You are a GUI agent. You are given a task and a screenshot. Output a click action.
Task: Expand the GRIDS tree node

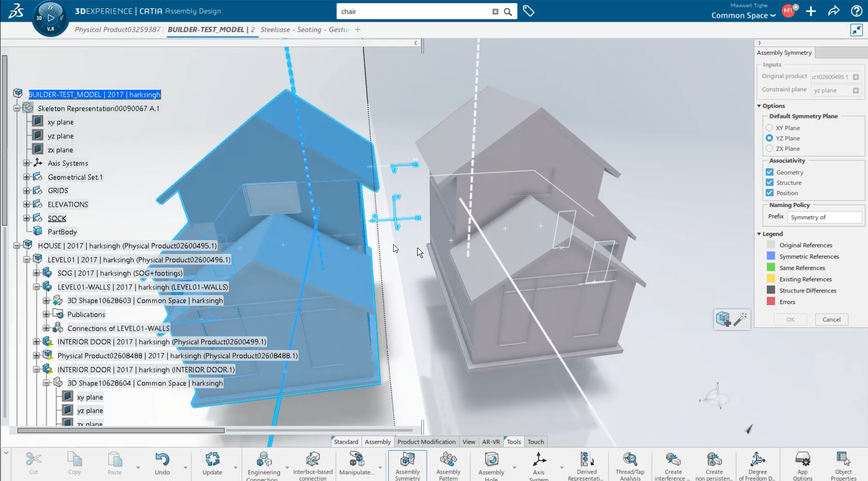(x=27, y=190)
